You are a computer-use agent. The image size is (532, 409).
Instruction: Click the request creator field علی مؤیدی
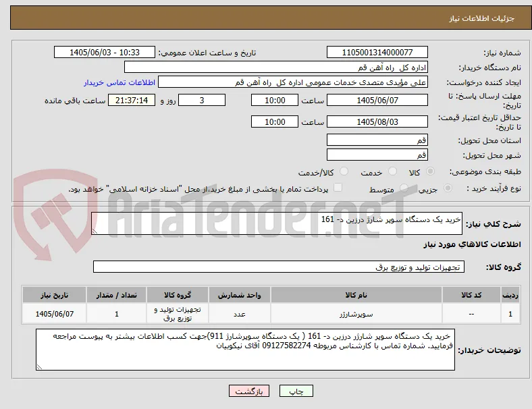coord(293,82)
